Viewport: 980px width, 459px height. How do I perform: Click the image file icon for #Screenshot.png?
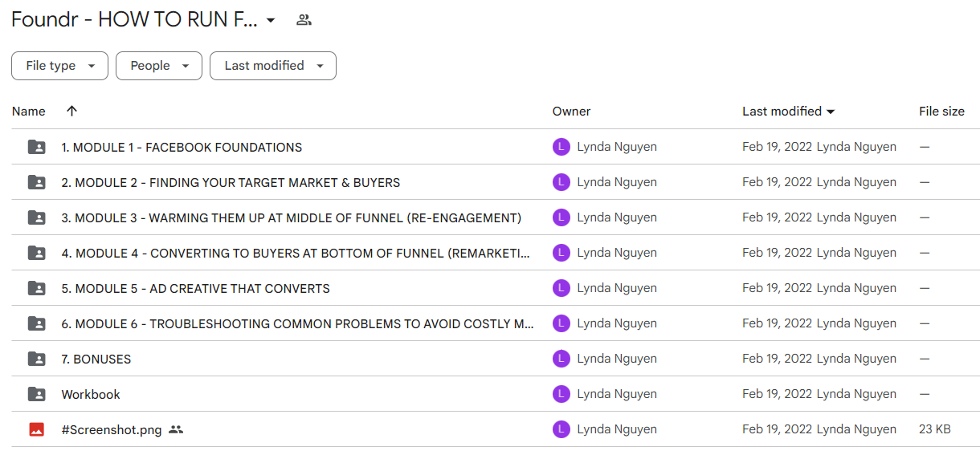pyautogui.click(x=36, y=429)
